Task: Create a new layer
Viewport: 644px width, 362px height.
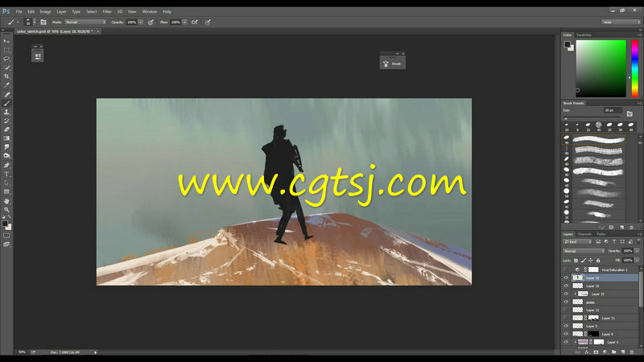Action: (x=622, y=352)
